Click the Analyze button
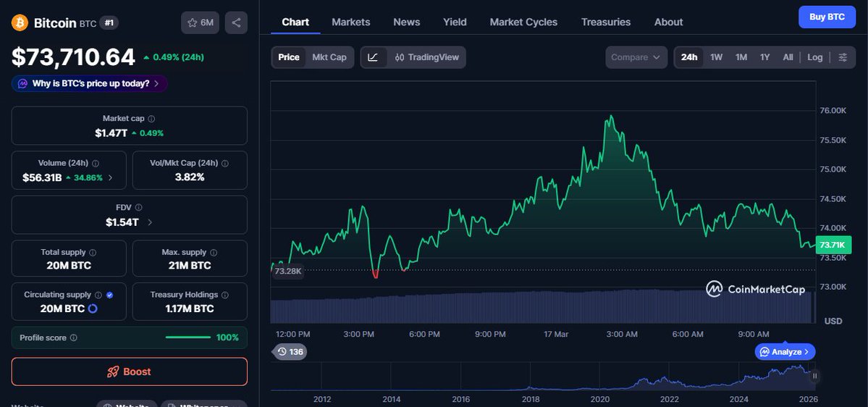868x407 pixels. point(785,352)
